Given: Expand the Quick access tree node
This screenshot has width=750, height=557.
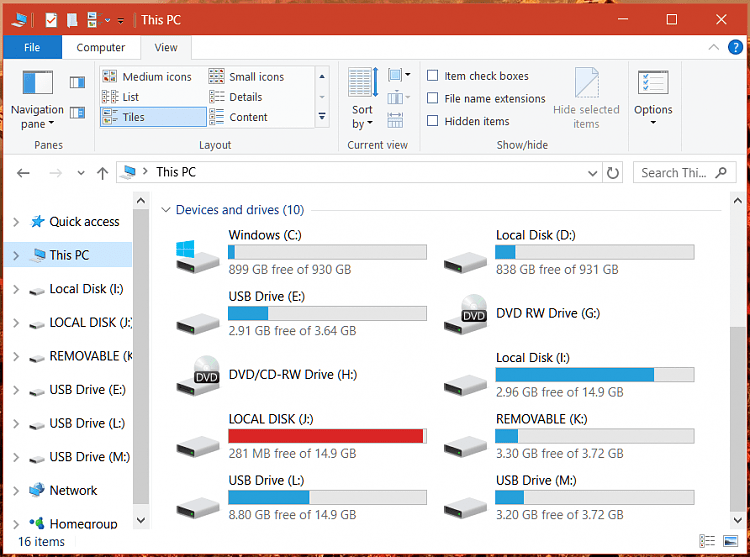Looking at the screenshot, I should point(16,222).
